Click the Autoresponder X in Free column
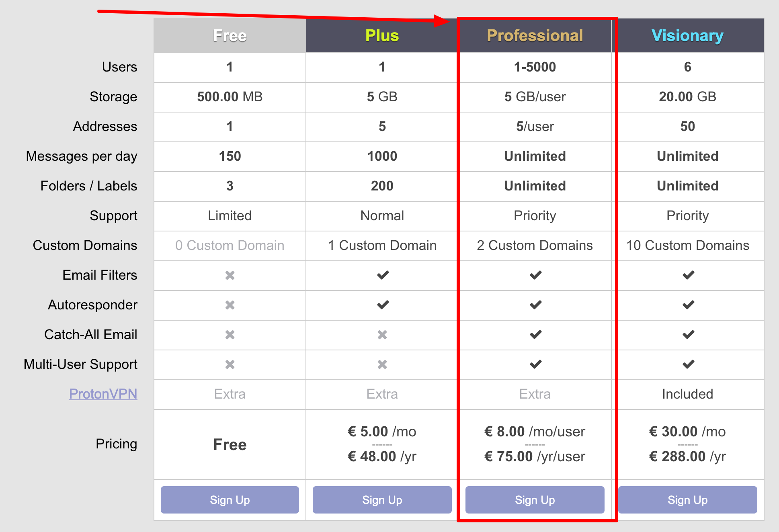 (230, 305)
